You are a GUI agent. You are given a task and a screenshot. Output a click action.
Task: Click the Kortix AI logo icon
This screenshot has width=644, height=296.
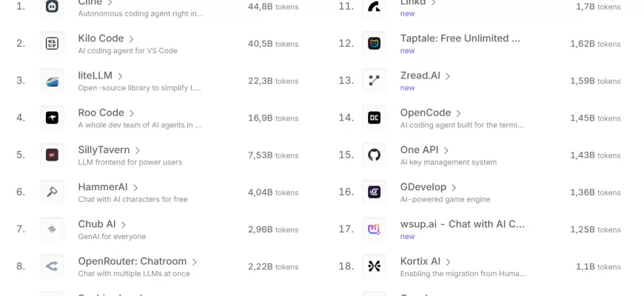[x=374, y=266]
